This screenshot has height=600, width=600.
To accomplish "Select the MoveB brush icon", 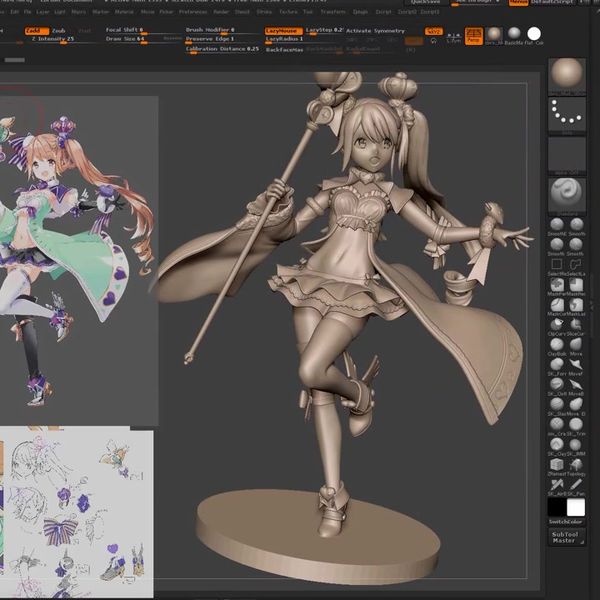I will pos(576,384).
